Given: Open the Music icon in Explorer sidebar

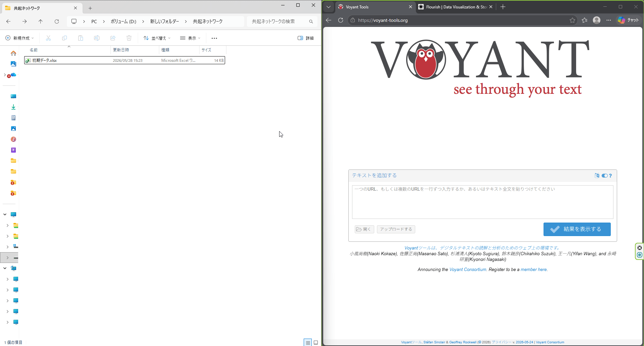Looking at the screenshot, I should click(13, 139).
